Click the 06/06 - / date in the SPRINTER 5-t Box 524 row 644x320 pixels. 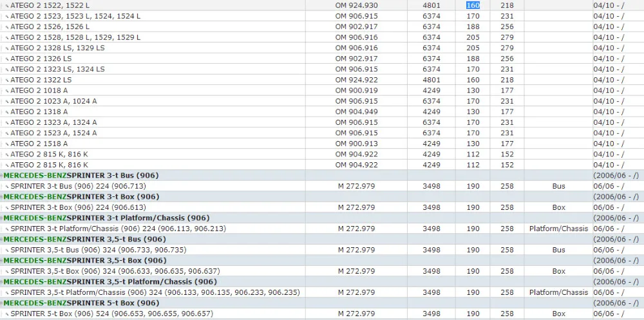(x=609, y=314)
